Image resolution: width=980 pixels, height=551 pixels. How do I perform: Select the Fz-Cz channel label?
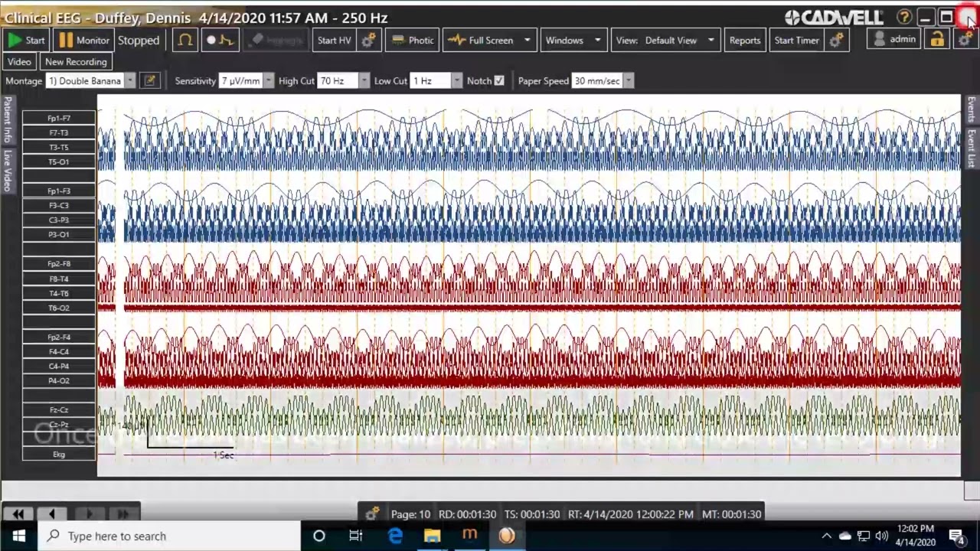pos(59,409)
